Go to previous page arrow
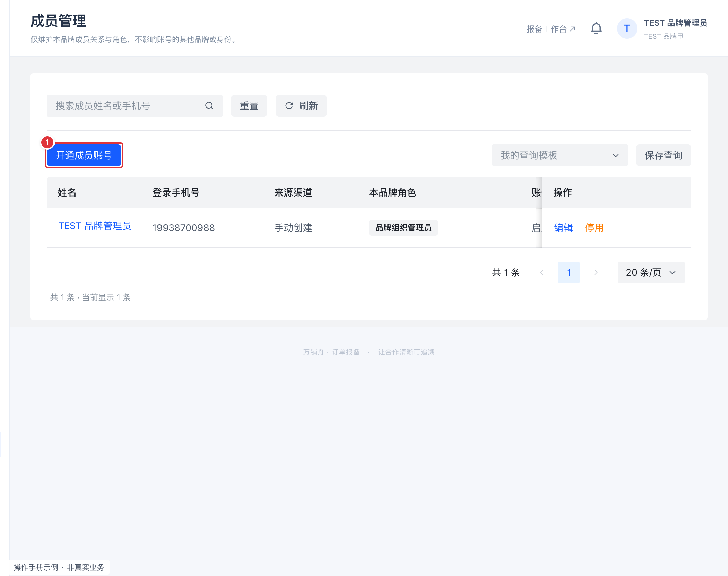The height and width of the screenshot is (576, 728). click(x=542, y=272)
